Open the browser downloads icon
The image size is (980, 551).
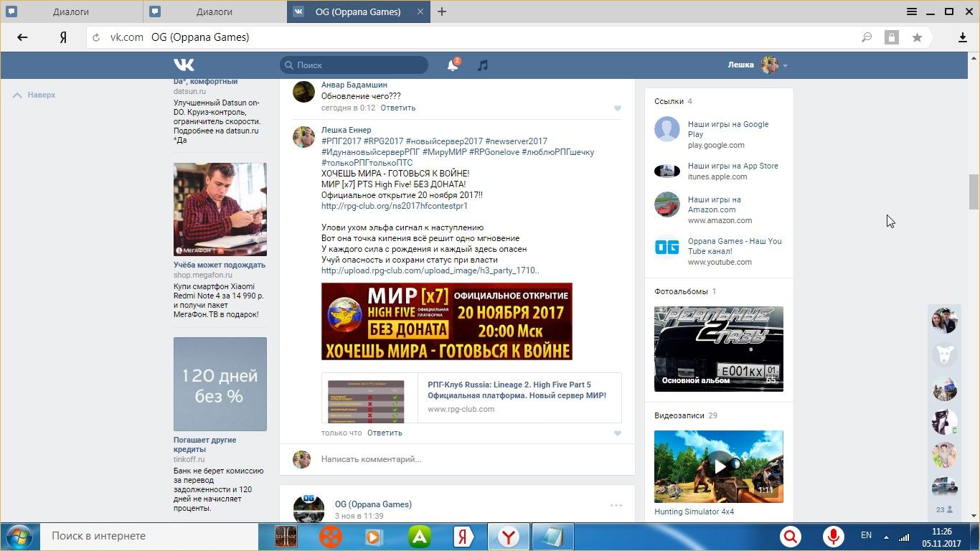click(963, 37)
